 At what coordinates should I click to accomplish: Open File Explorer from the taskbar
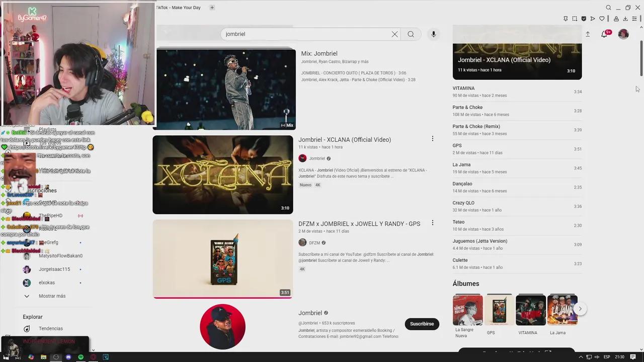(x=43, y=357)
